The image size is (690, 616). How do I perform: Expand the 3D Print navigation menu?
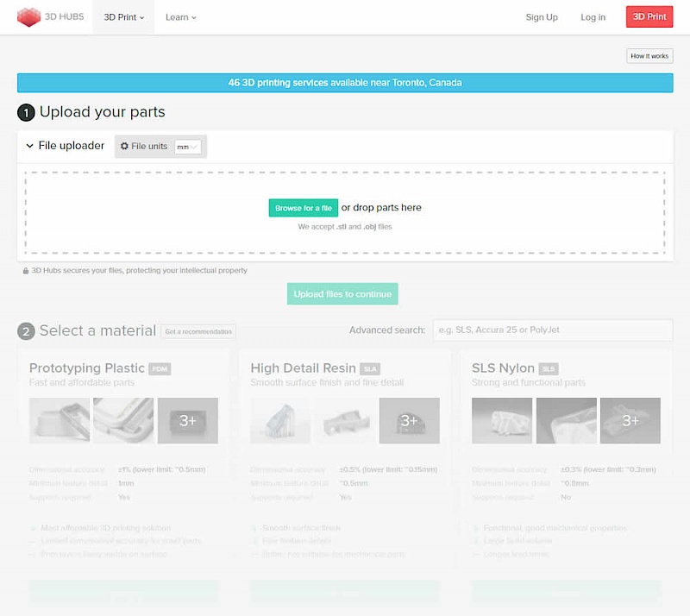pos(123,17)
